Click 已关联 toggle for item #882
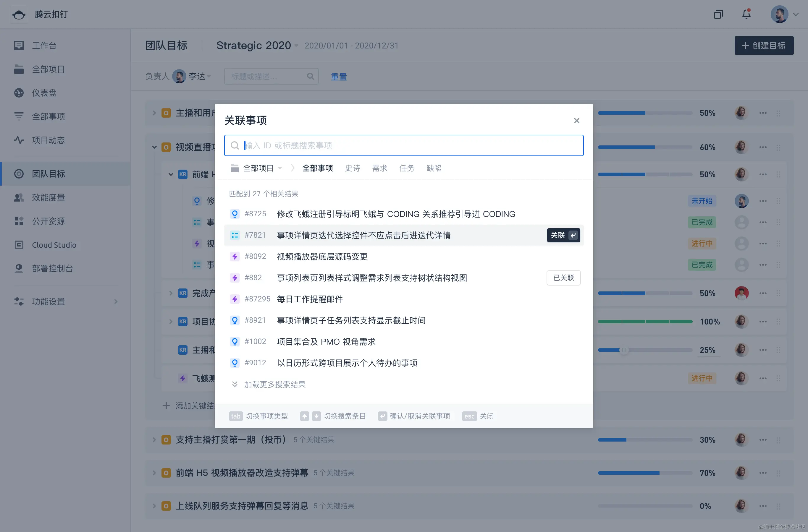 click(563, 278)
